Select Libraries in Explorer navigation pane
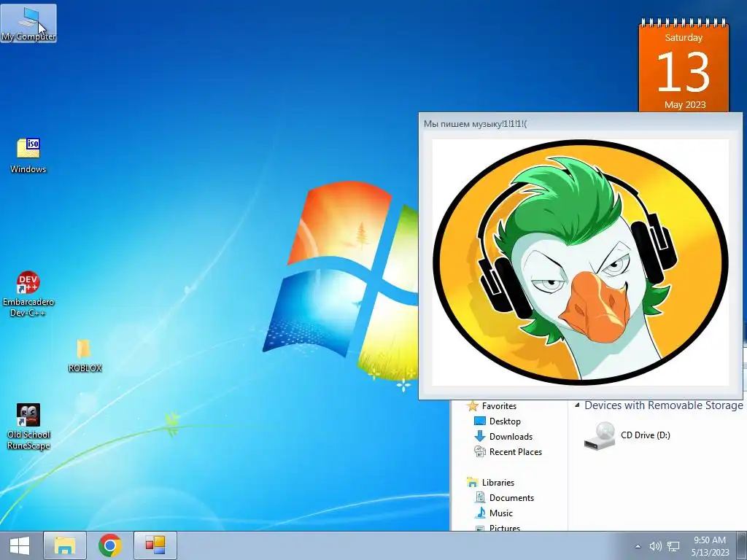 (x=498, y=483)
